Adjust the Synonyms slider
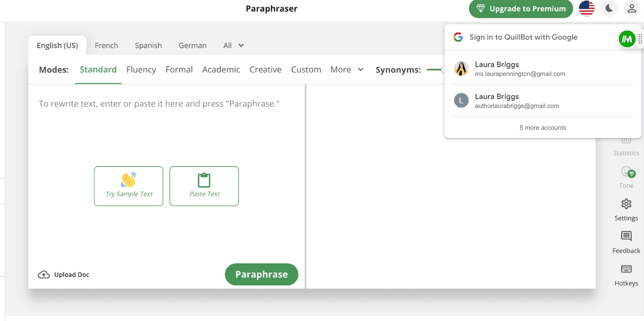 click(435, 70)
